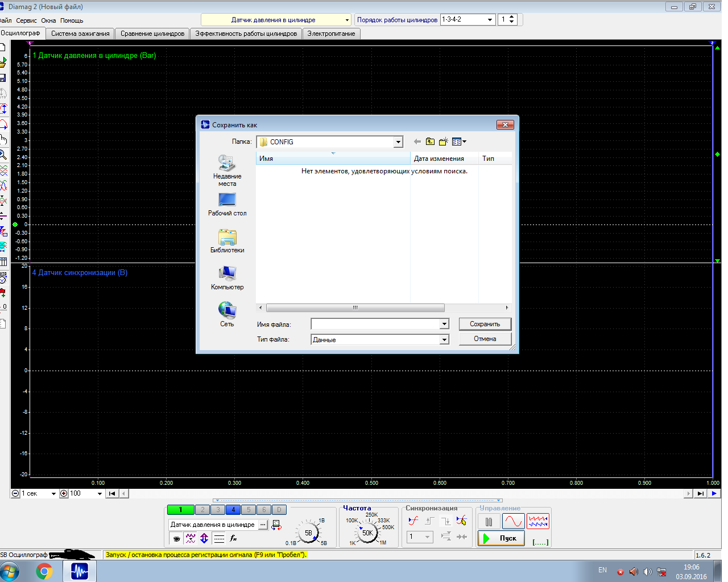This screenshot has width=728, height=582.
Task: Expand the Имя файла dropdown arrow
Action: pos(444,324)
